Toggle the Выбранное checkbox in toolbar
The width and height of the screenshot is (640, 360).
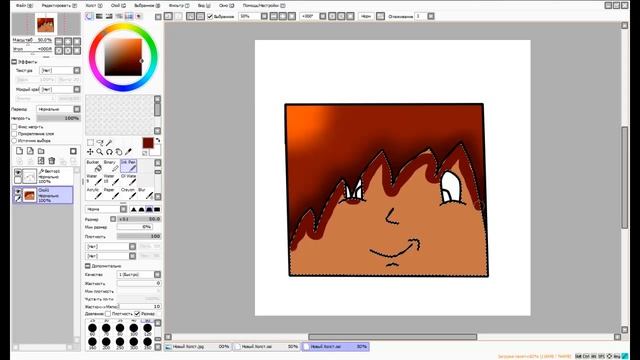[x=210, y=16]
